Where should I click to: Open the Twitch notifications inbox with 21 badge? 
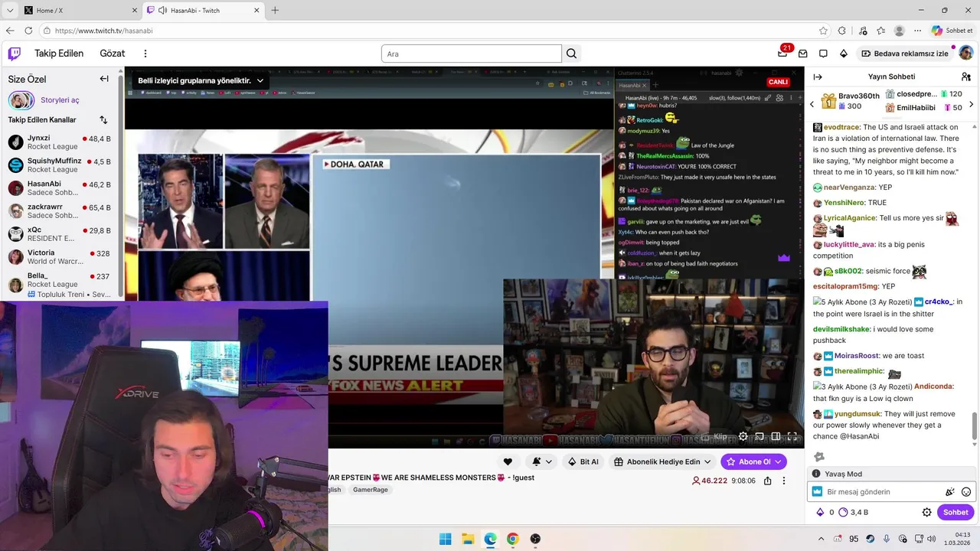(x=782, y=54)
